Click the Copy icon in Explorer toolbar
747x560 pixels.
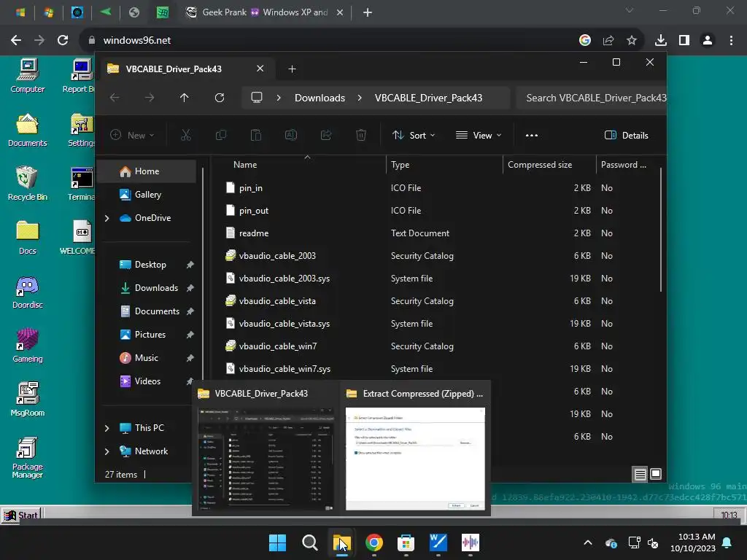click(x=220, y=135)
